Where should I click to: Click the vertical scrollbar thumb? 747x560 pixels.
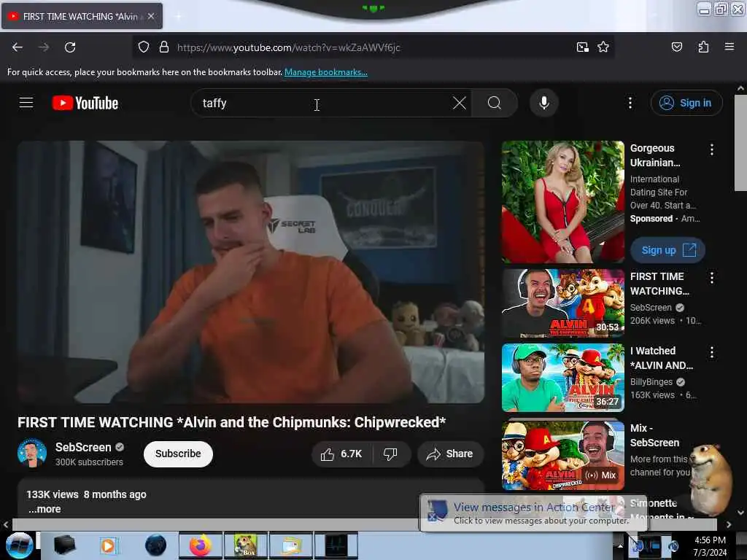[x=740, y=143]
